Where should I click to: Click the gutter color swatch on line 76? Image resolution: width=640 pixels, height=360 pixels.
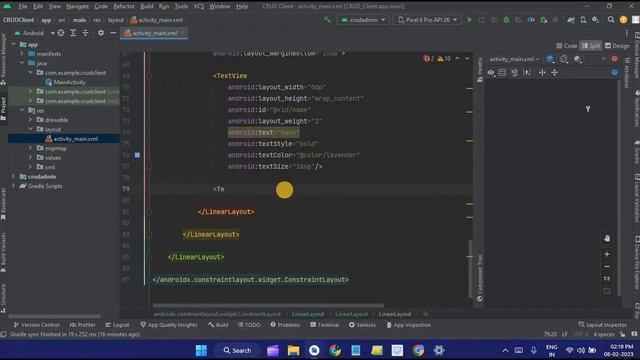(x=138, y=155)
